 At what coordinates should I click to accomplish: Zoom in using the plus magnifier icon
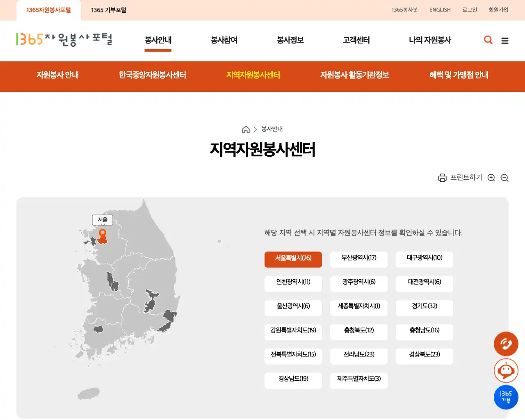(x=491, y=178)
